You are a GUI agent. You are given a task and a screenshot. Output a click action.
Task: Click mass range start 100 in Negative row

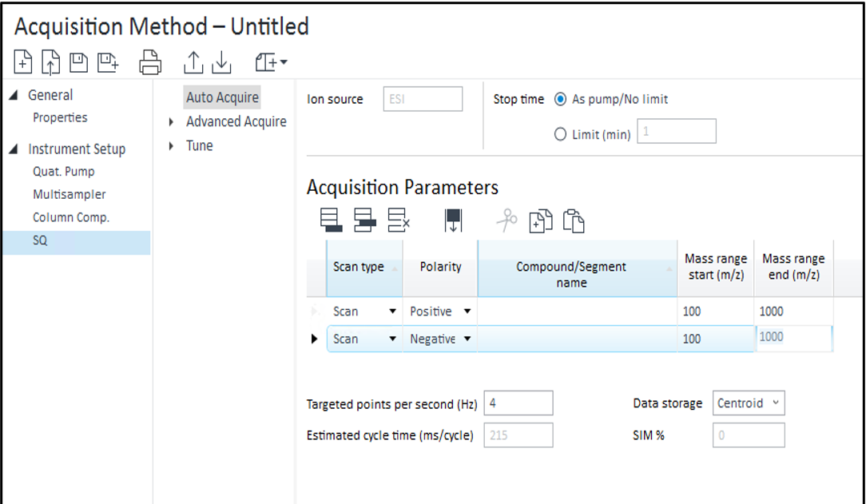coord(716,339)
